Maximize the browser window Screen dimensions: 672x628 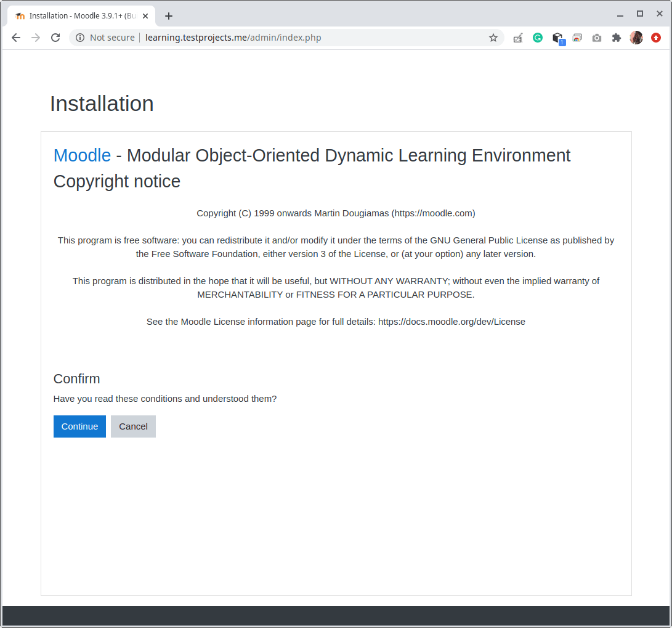(640, 14)
